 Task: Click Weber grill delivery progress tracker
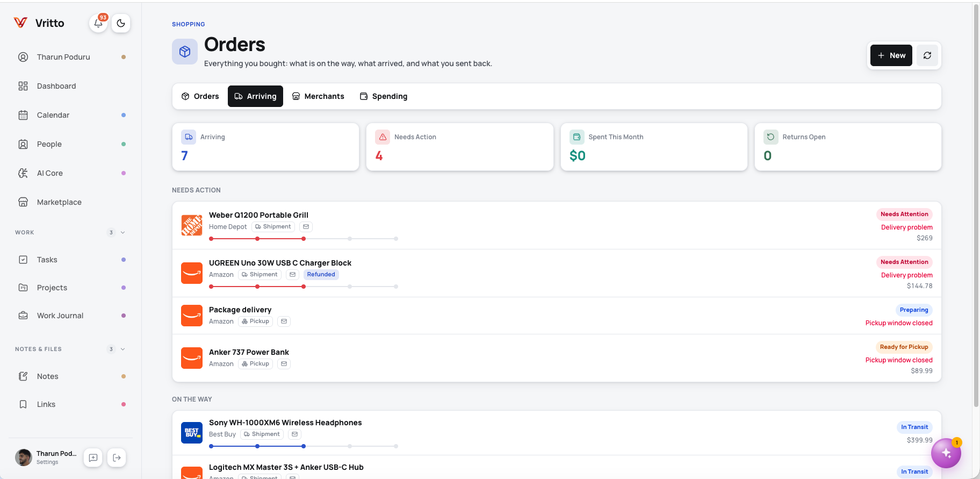(304, 239)
